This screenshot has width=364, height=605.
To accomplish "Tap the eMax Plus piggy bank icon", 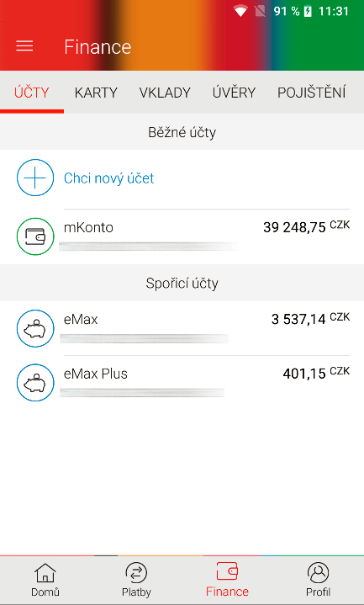I will tap(35, 383).
